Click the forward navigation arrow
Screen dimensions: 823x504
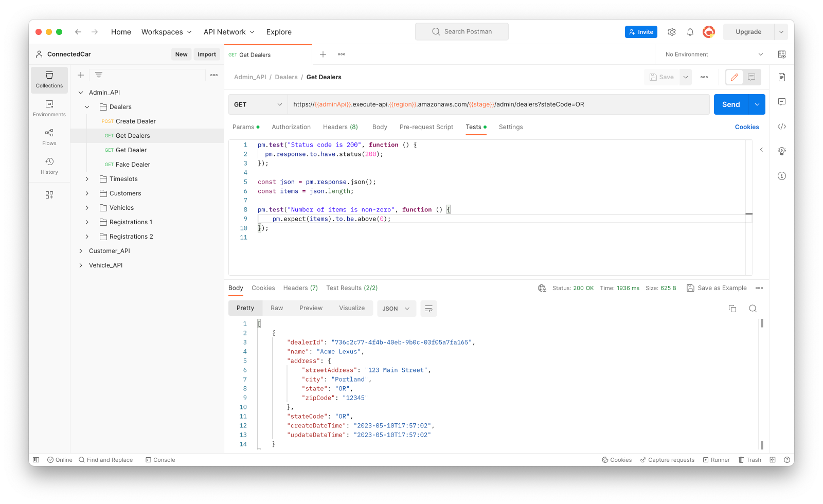coord(95,32)
